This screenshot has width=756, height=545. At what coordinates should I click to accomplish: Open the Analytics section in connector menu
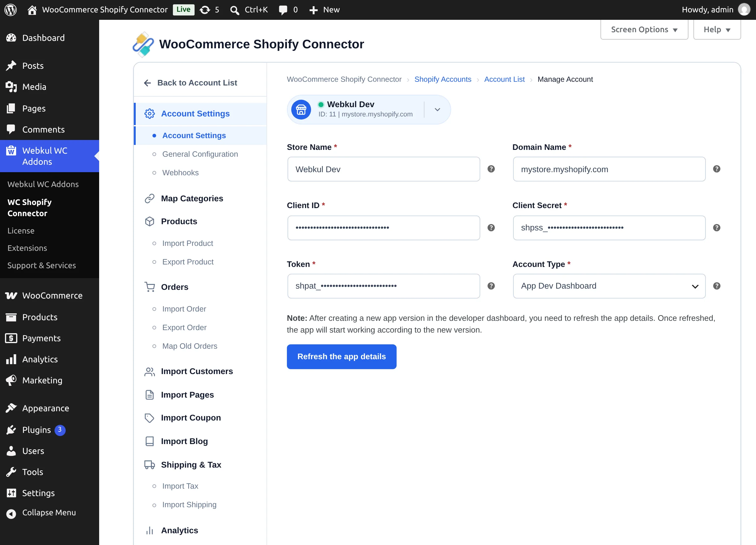pos(179,530)
